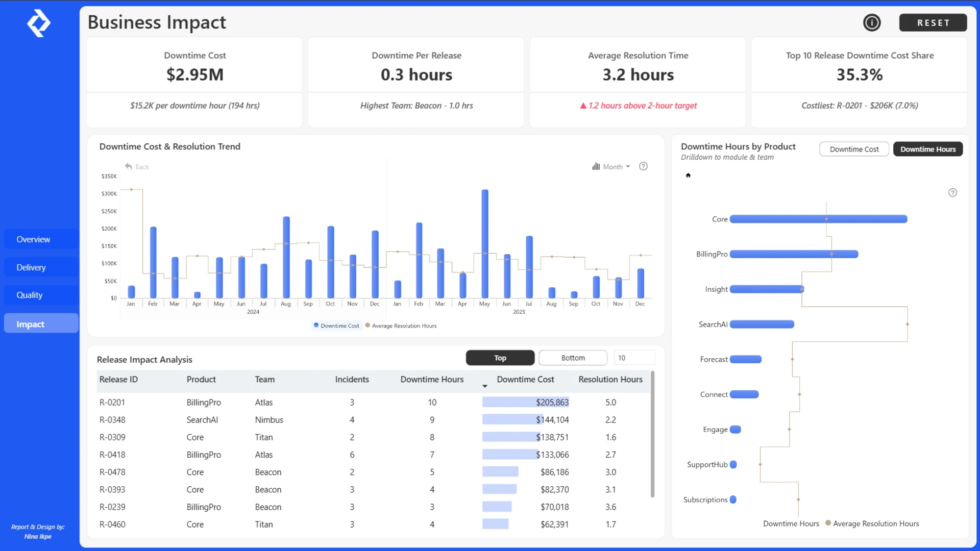Screen dimensions: 980x551
Task: Open the Month granularity dropdown
Action: [617, 167]
